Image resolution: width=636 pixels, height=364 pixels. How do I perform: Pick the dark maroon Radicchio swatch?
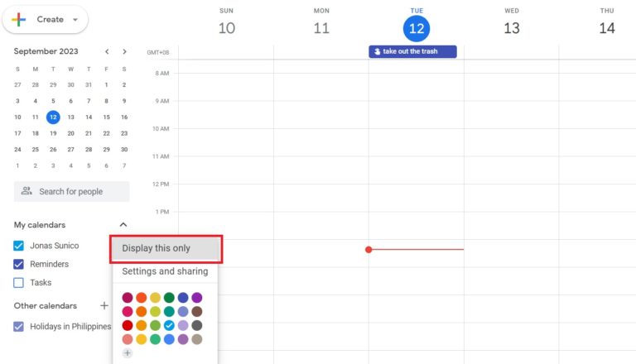tap(128, 298)
